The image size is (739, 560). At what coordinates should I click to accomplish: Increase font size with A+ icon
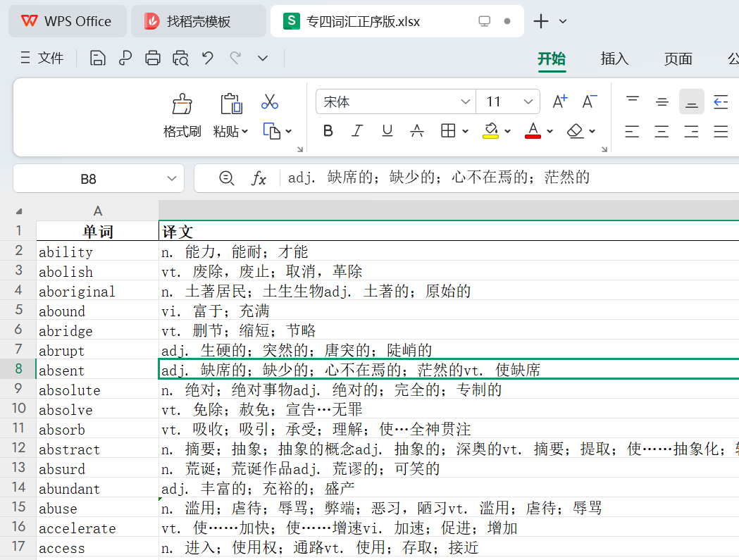coord(559,102)
